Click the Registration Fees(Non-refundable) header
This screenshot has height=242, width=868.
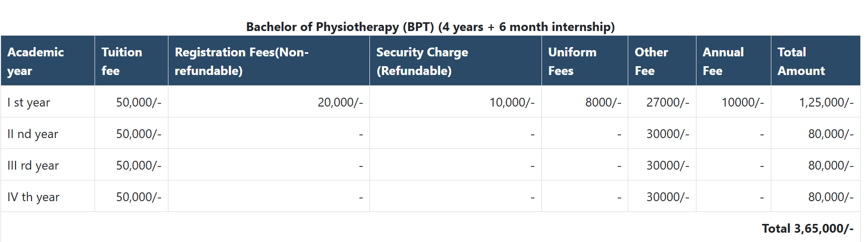click(x=241, y=61)
